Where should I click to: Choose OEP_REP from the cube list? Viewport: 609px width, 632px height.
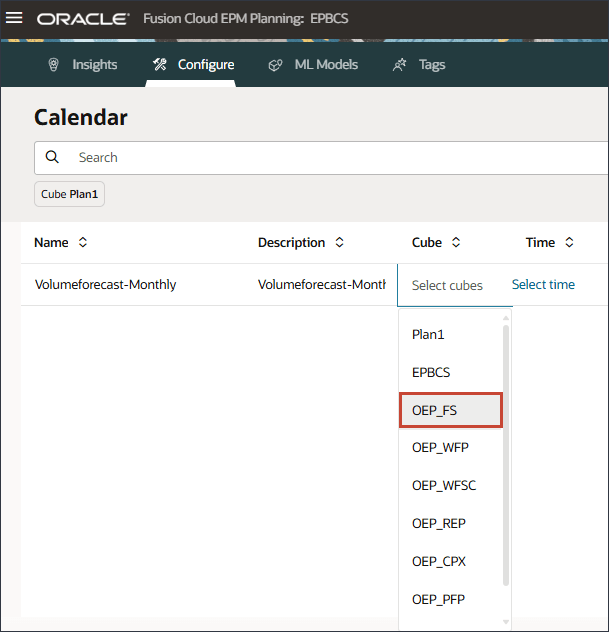451,523
